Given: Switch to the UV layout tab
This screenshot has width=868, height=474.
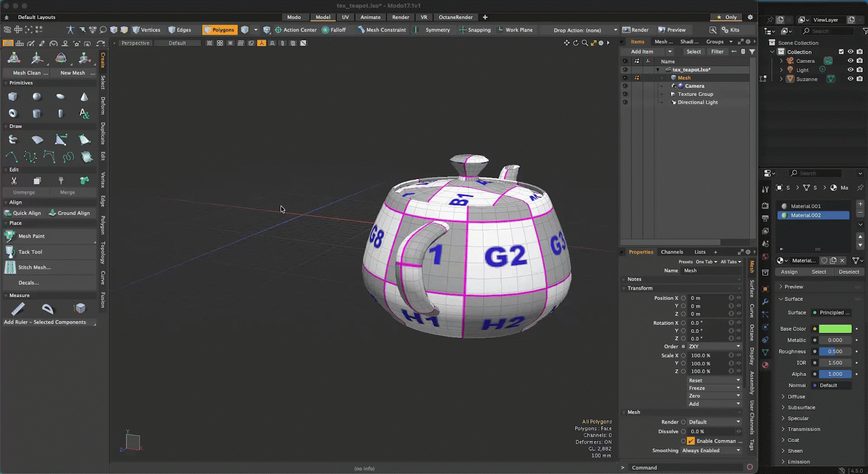Looking at the screenshot, I should tap(345, 17).
